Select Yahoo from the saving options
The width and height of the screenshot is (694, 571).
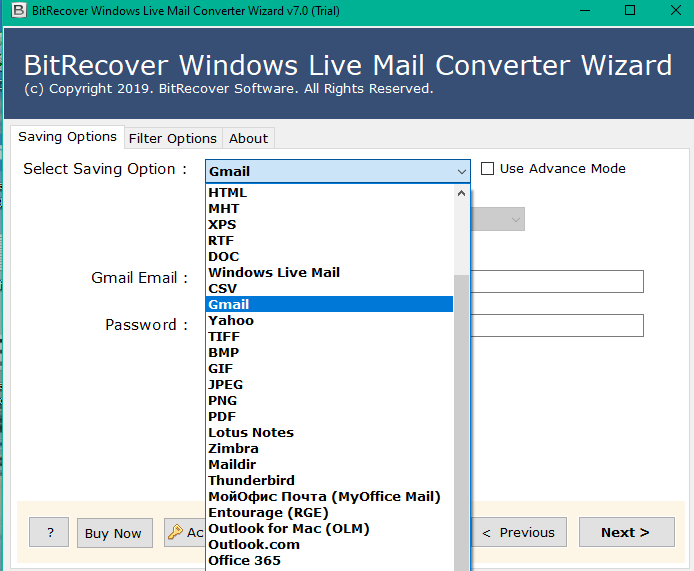click(x=231, y=321)
